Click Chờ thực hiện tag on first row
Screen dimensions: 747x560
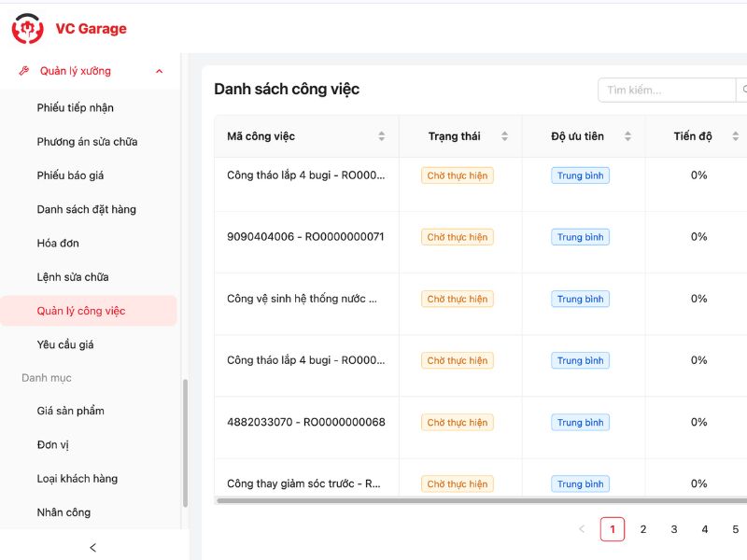pos(458,175)
